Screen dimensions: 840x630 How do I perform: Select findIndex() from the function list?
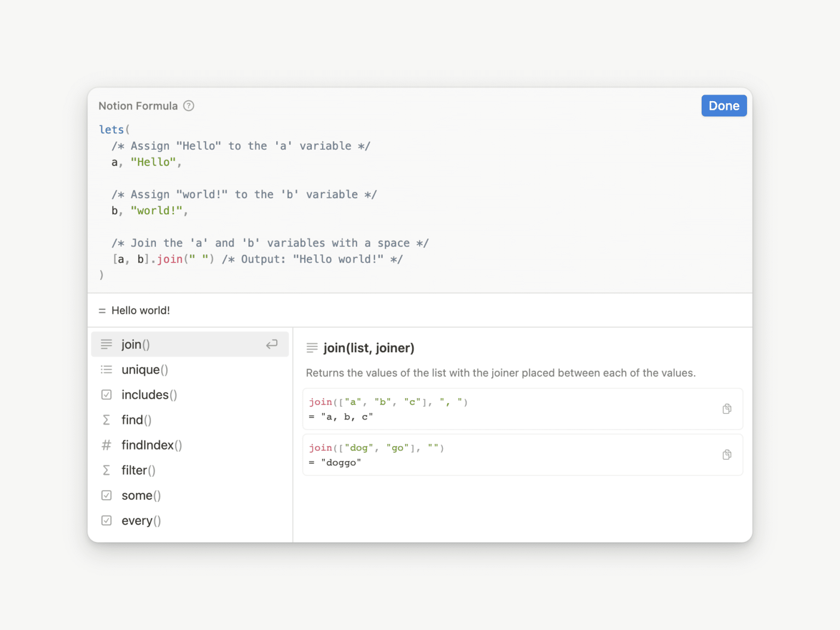click(x=151, y=445)
